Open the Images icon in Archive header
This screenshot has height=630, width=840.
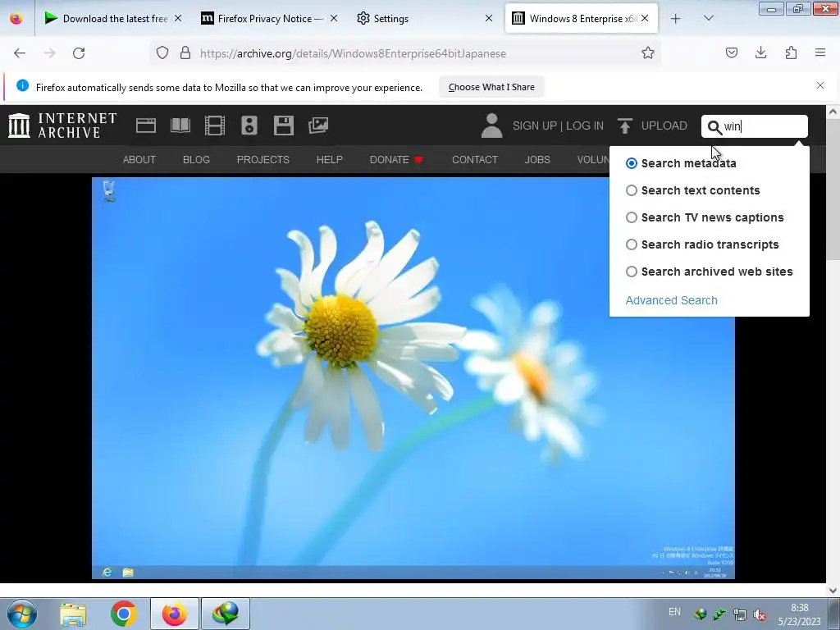tap(317, 126)
